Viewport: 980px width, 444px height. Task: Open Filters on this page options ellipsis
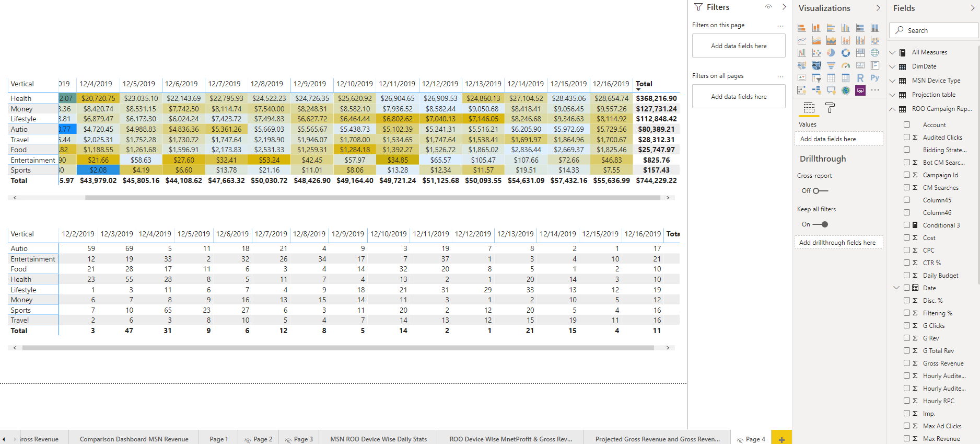click(780, 26)
